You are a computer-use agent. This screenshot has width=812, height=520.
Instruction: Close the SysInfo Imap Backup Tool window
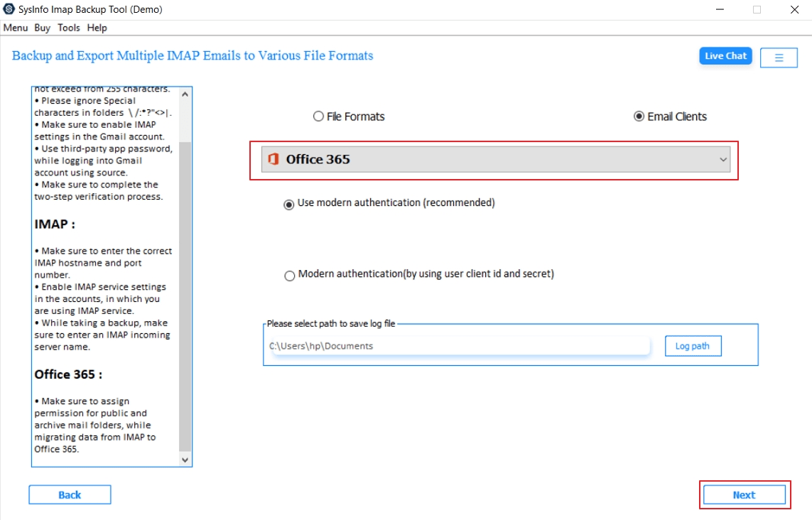pos(794,9)
